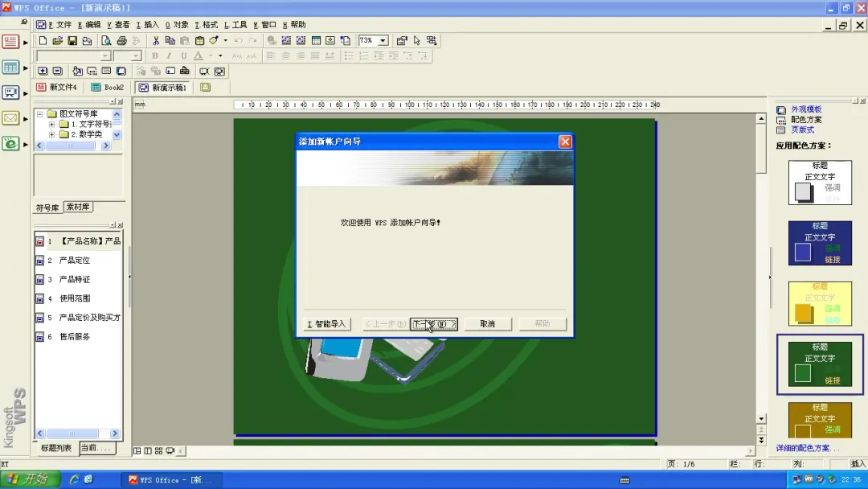The height and width of the screenshot is (489, 868).
Task: Expand the spreadsheet sidebar arrow
Action: point(26,68)
